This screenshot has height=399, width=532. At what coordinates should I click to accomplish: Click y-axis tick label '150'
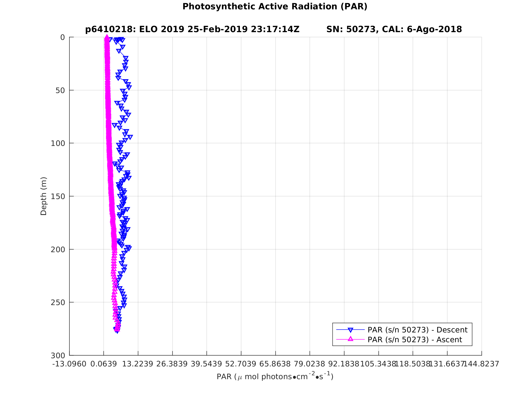(58, 197)
